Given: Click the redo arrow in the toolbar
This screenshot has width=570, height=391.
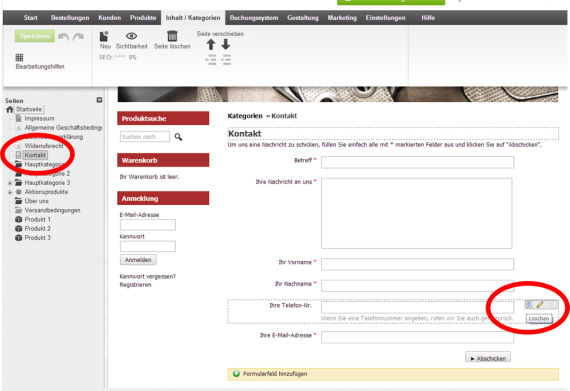Looking at the screenshot, I should click(x=78, y=36).
